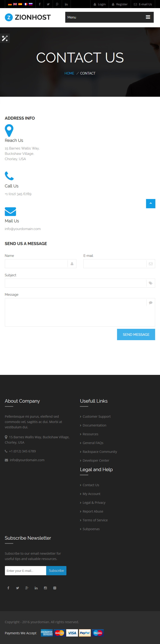This screenshot has height=644, width=160.
Task: Go to HOME breadcrumb link
Action: tap(69, 73)
